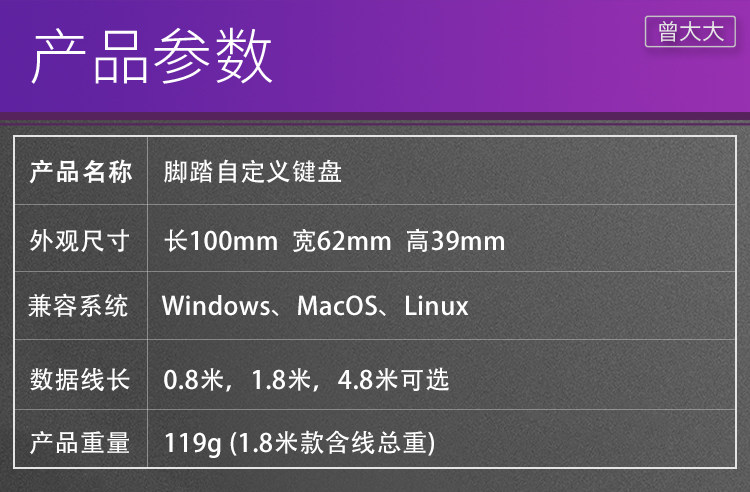This screenshot has width=750, height=492.
Task: Click the 曾大大 badge
Action: pyautogui.click(x=690, y=32)
